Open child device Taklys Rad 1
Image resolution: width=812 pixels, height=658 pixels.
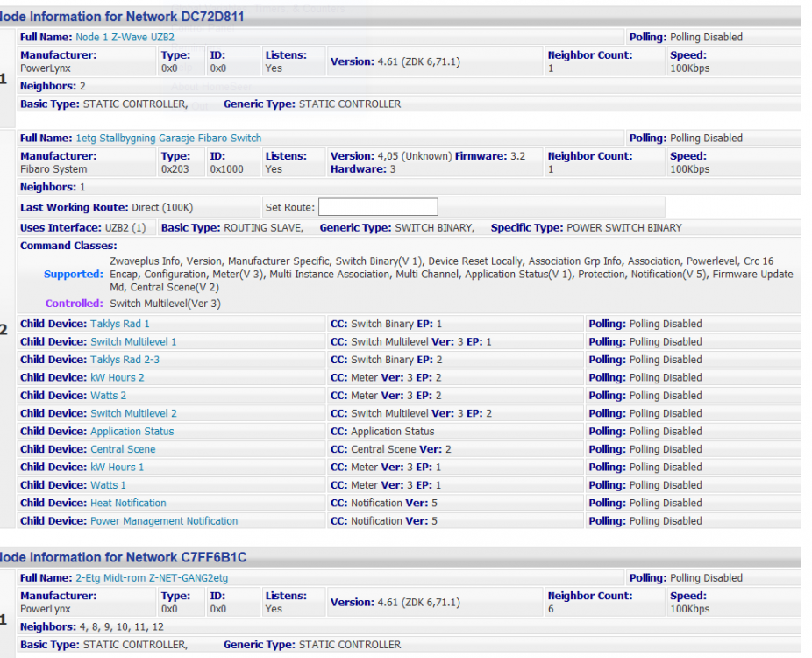pyautogui.click(x=120, y=324)
